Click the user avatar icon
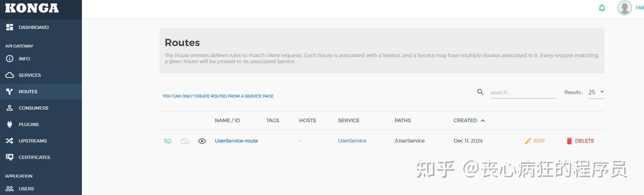 [625, 8]
